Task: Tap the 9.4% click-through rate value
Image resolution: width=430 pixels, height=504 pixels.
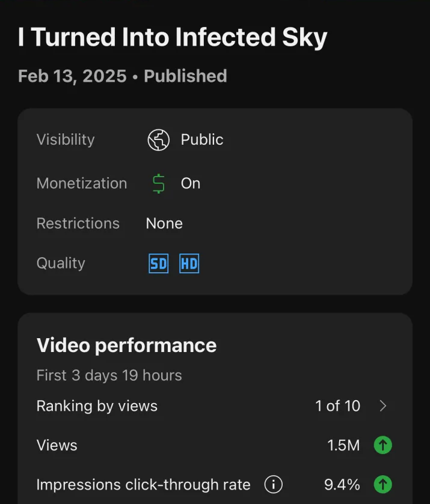Action: pos(342,484)
